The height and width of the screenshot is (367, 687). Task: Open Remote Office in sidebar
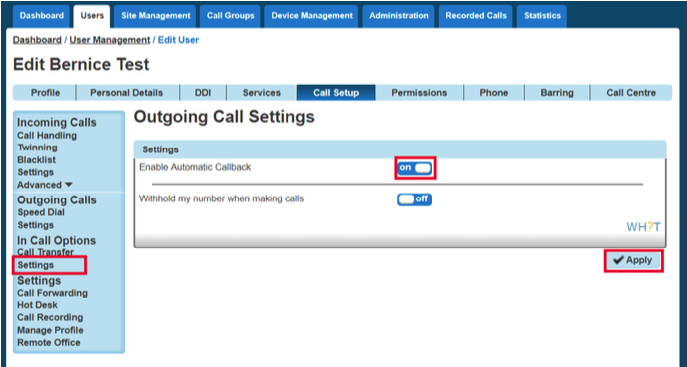coord(49,342)
